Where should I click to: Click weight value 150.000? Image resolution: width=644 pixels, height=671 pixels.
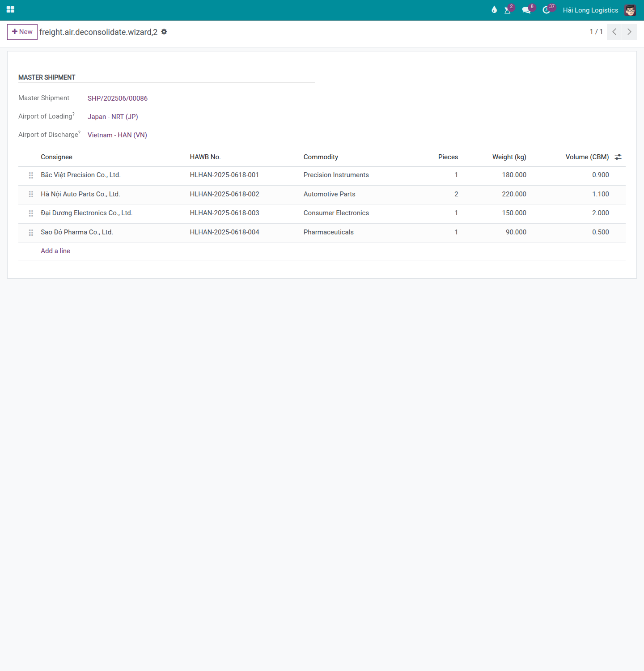click(514, 213)
